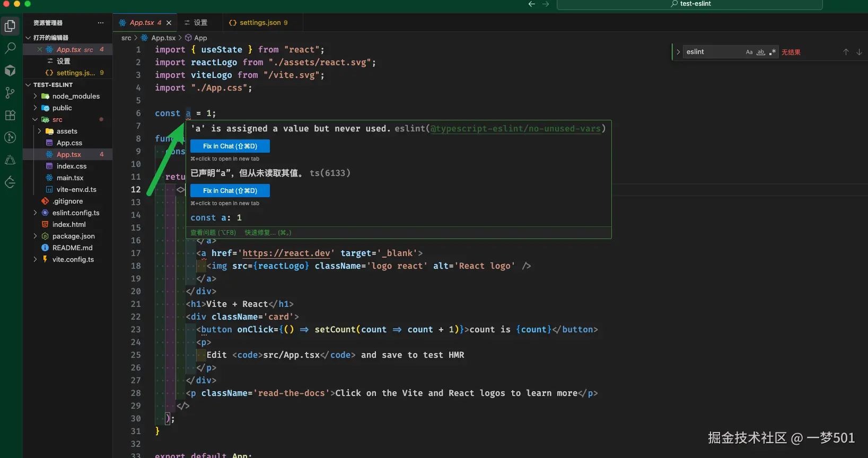Toggle Match Whole Word in find widget
This screenshot has width=868, height=458.
[761, 52]
